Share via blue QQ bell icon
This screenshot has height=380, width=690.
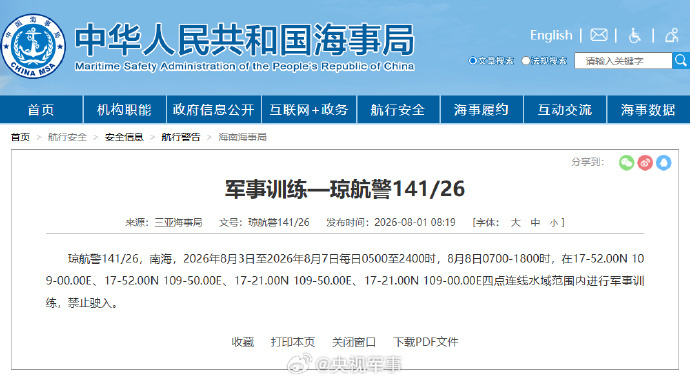pos(664,163)
